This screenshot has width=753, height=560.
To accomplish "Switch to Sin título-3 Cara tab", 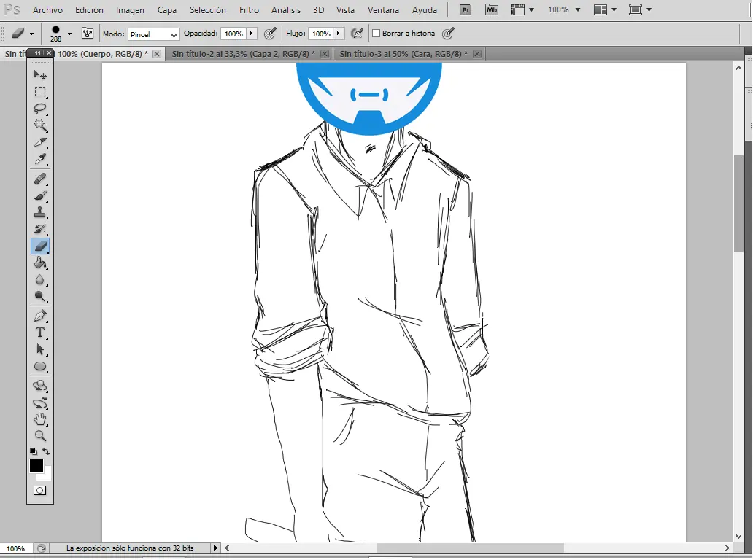I will click(x=403, y=54).
